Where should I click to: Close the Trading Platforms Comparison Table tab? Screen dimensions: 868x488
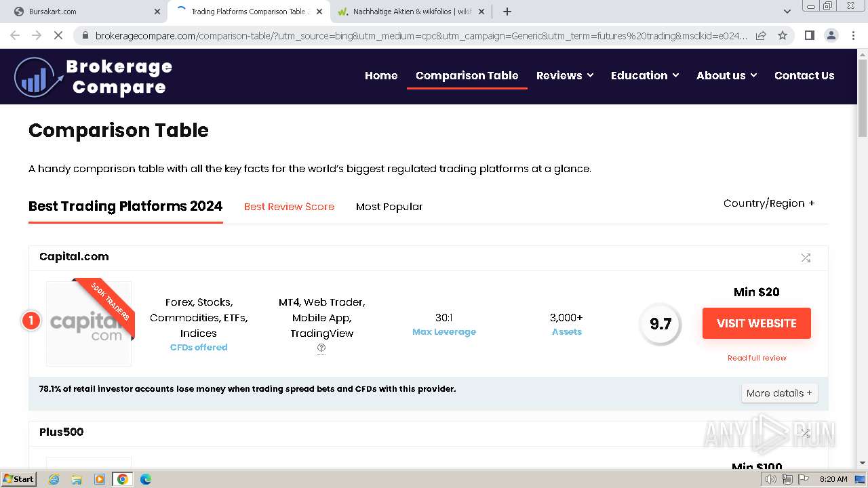tap(319, 12)
